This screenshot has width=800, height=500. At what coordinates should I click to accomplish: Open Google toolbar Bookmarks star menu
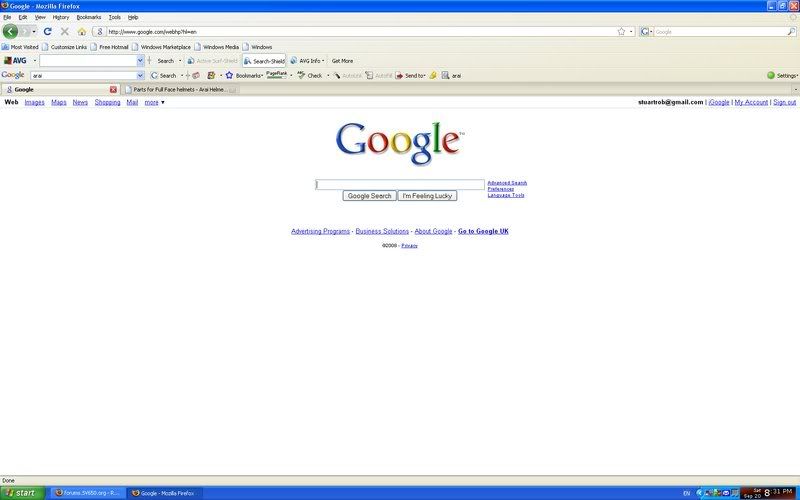tap(244, 76)
